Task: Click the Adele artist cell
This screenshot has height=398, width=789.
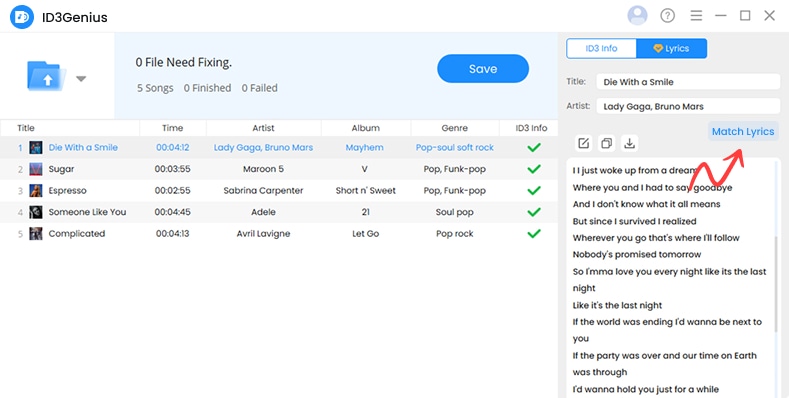Action: coord(263,212)
